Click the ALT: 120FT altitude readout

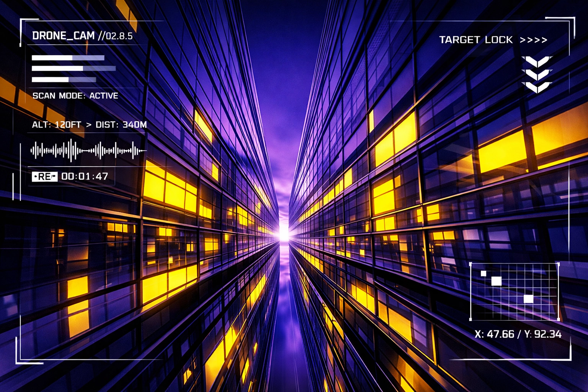57,125
